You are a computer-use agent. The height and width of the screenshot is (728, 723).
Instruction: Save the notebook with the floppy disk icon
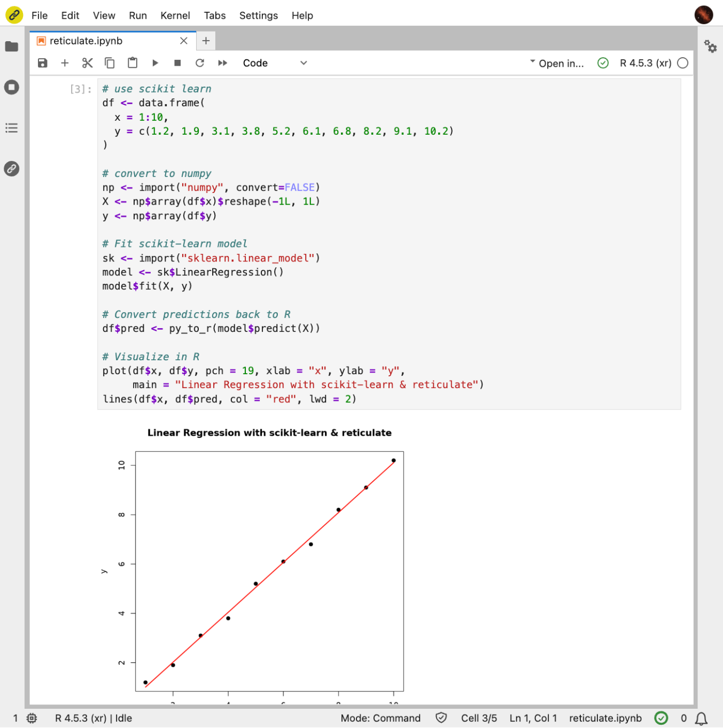click(x=42, y=63)
